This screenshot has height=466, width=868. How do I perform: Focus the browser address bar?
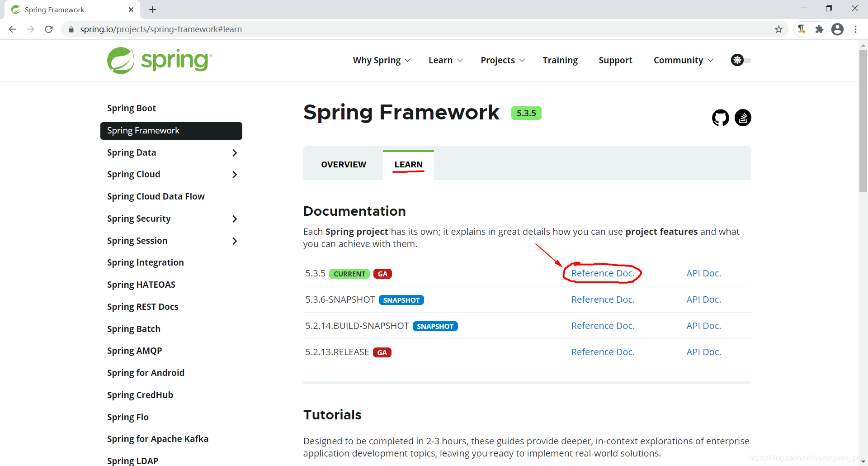tap(425, 29)
